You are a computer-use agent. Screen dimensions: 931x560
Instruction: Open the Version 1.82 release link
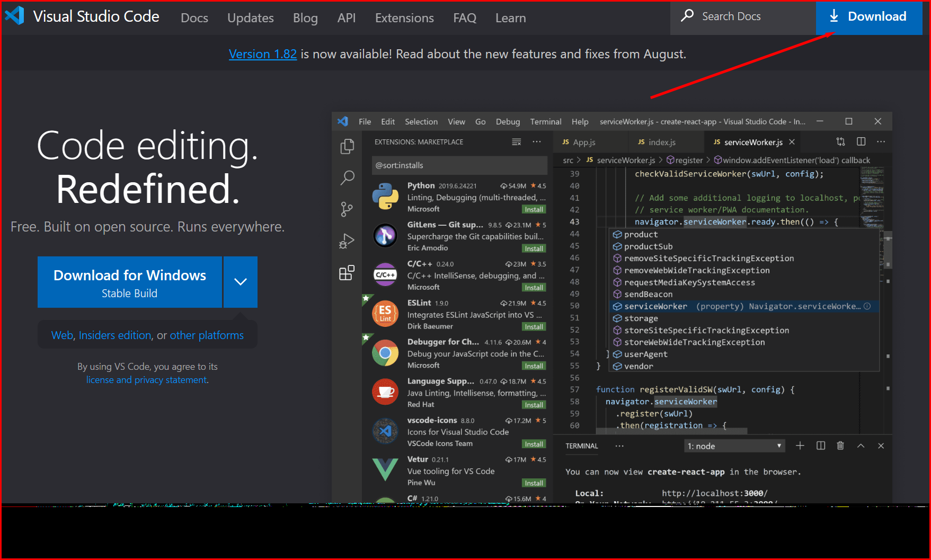click(x=263, y=54)
